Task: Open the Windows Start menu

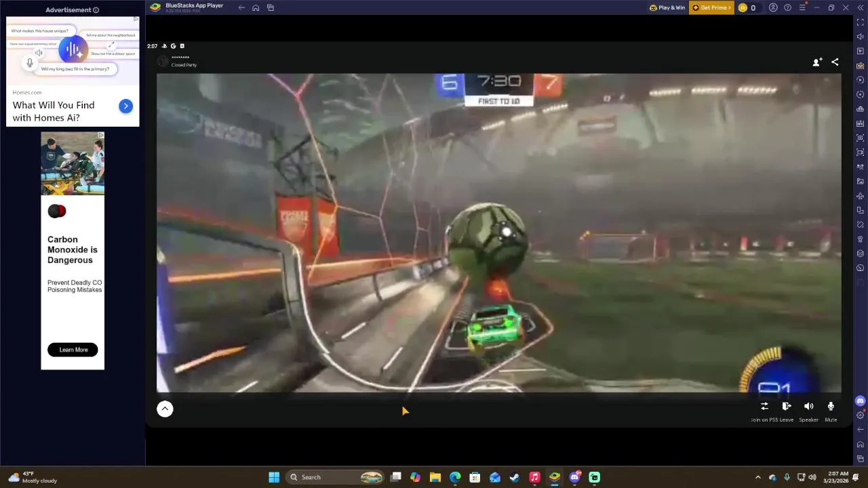Action: pyautogui.click(x=274, y=477)
